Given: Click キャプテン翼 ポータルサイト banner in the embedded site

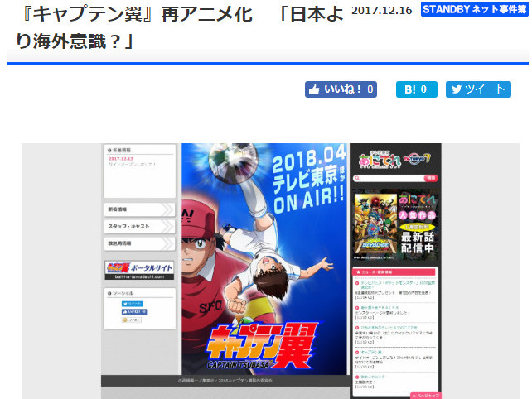Looking at the screenshot, I should pos(139,270).
